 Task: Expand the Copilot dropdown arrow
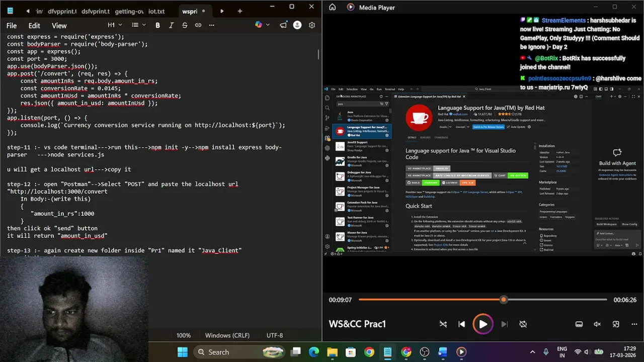[x=268, y=25]
